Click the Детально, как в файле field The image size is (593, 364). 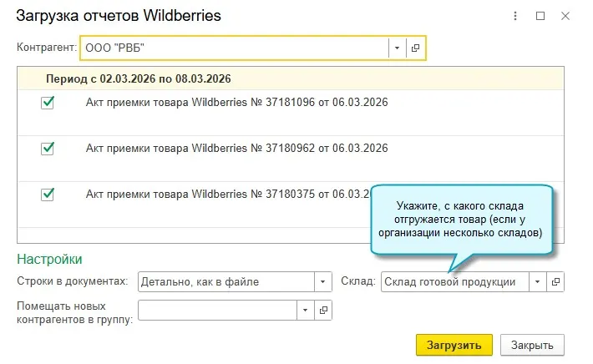point(226,281)
